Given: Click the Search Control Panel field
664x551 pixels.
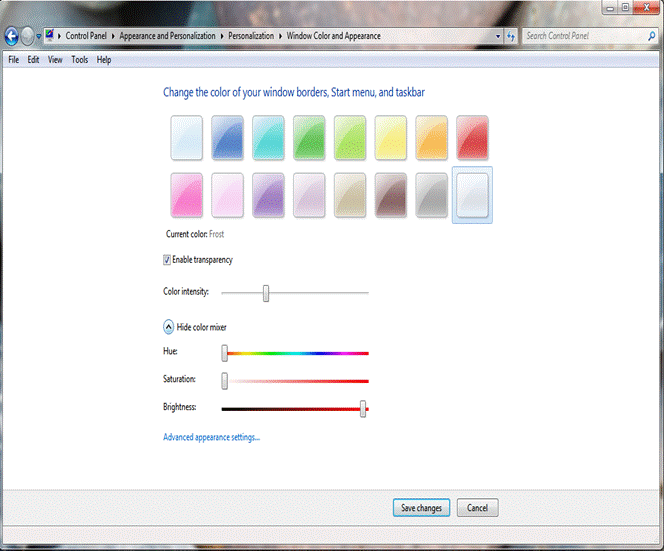Looking at the screenshot, I should tap(579, 36).
